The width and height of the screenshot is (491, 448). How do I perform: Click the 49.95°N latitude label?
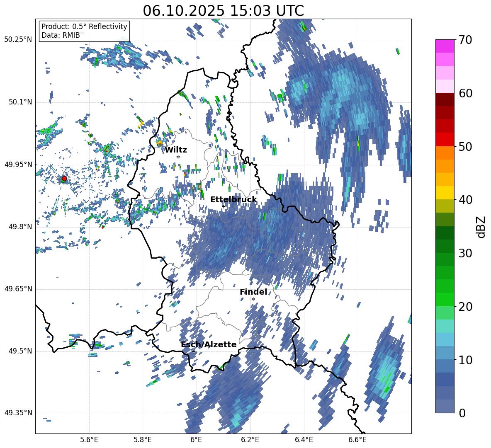pos(18,164)
